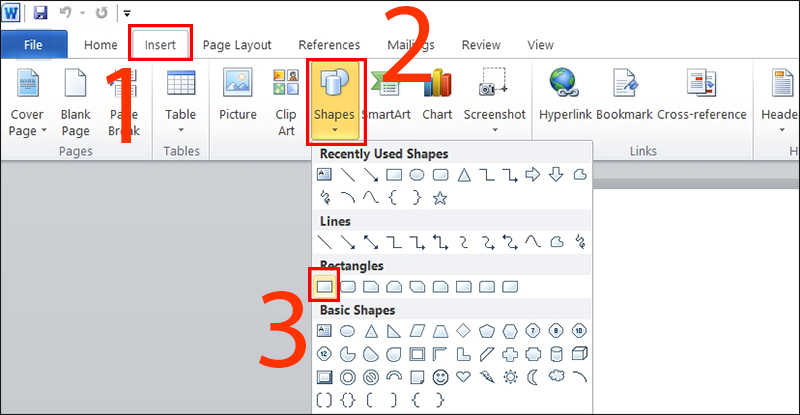Click the Undo button

(65, 12)
